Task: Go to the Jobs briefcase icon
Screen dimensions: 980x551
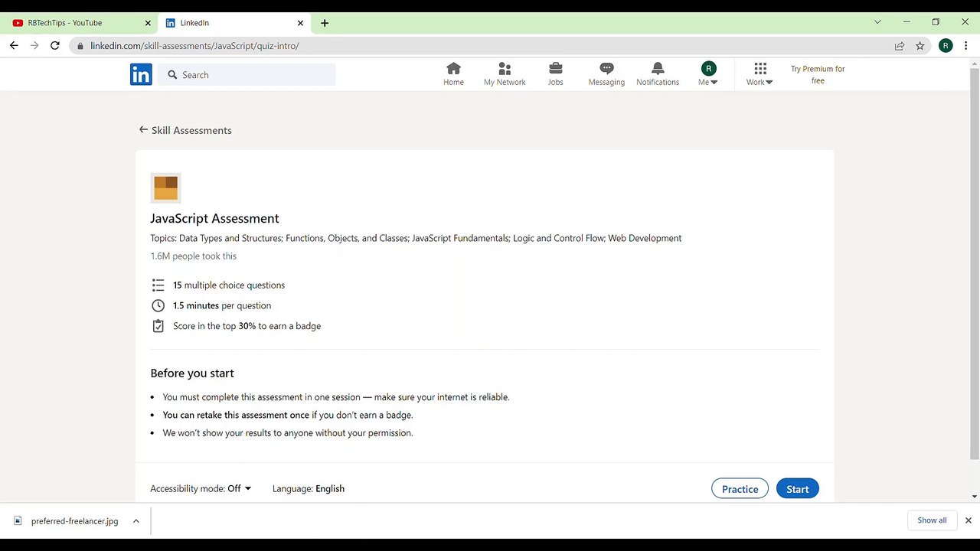Action: pos(556,69)
